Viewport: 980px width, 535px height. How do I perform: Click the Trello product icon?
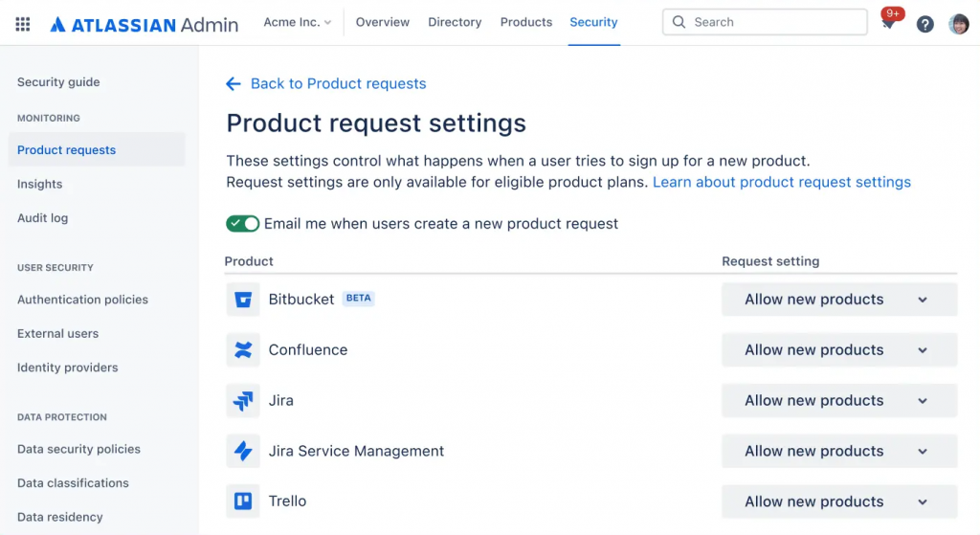click(243, 502)
